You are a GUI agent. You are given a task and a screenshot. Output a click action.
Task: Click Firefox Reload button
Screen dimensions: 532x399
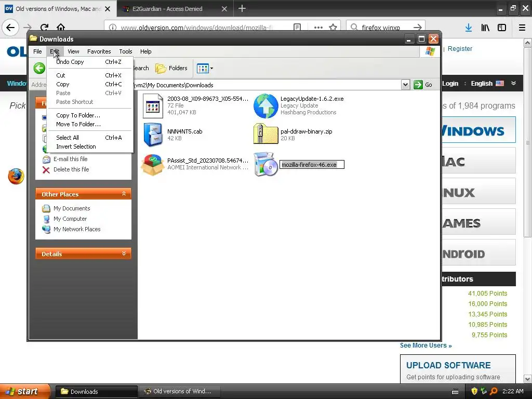coord(44,28)
